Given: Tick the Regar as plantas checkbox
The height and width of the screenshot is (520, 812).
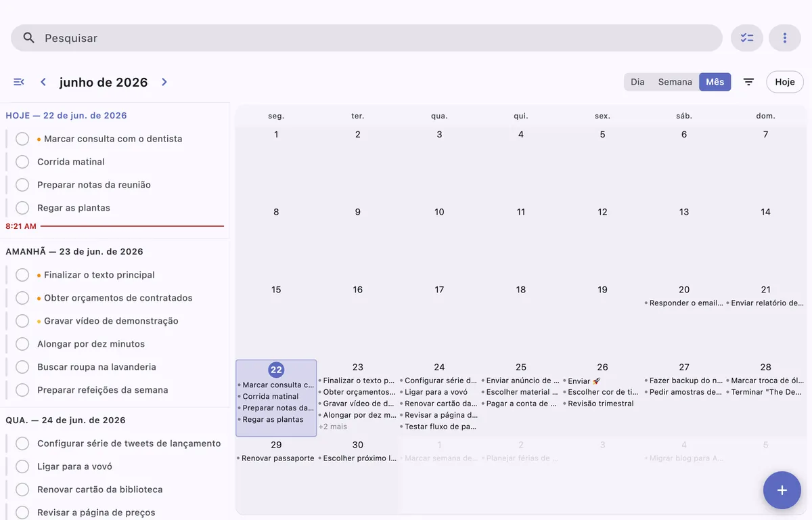Looking at the screenshot, I should pyautogui.click(x=22, y=208).
